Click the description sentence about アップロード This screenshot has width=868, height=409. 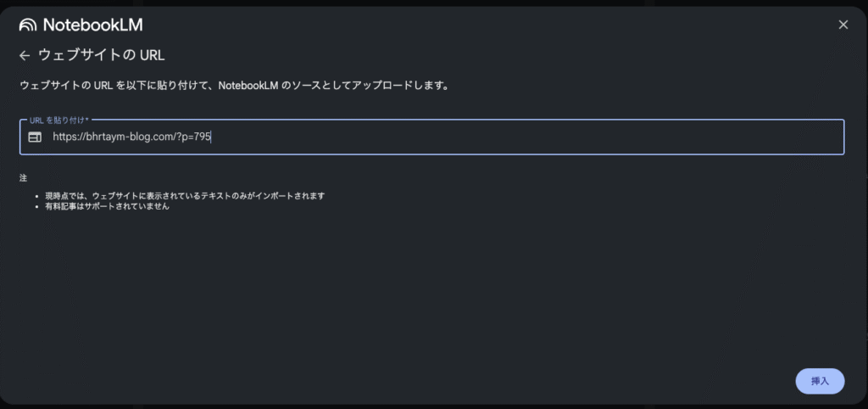tap(234, 86)
